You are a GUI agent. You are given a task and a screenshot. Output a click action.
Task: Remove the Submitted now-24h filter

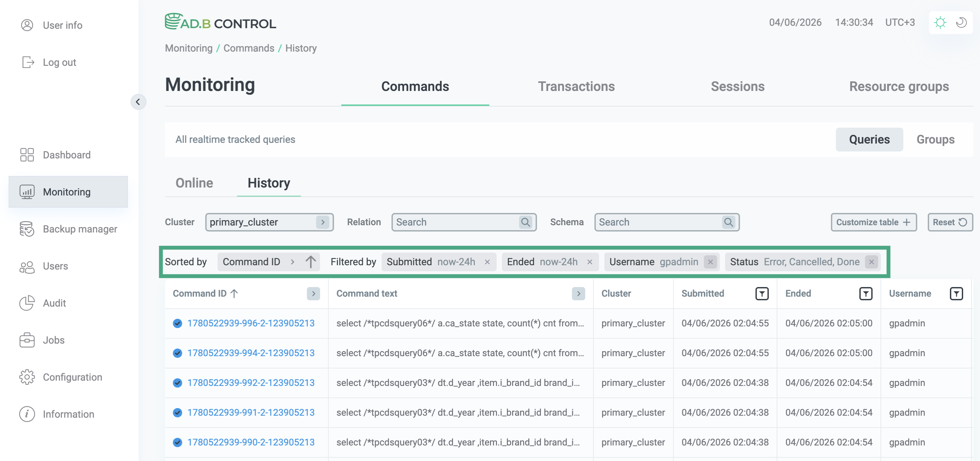click(487, 262)
